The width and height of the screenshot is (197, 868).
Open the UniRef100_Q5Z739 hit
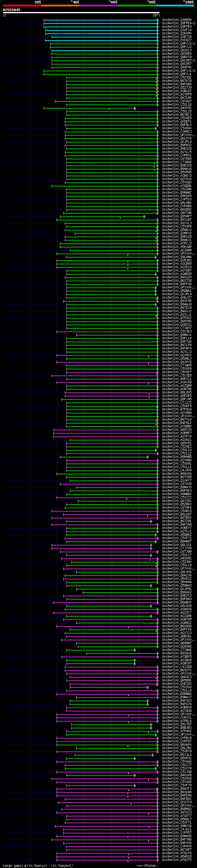(x=176, y=88)
